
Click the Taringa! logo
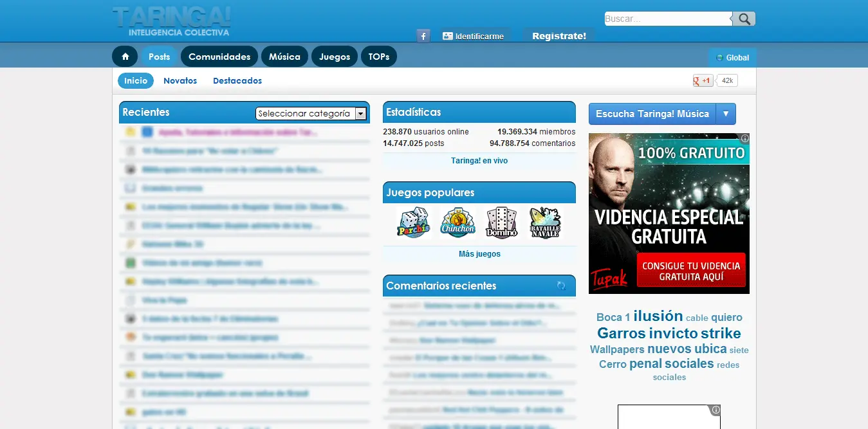click(171, 21)
